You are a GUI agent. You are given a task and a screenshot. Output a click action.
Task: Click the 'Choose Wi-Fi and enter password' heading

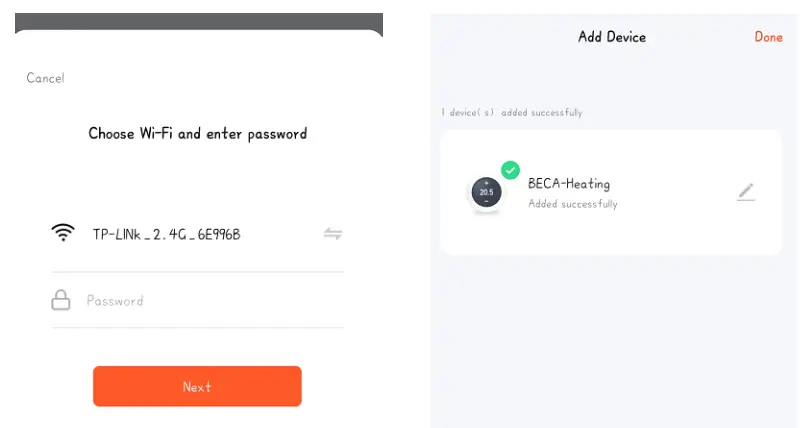click(197, 133)
